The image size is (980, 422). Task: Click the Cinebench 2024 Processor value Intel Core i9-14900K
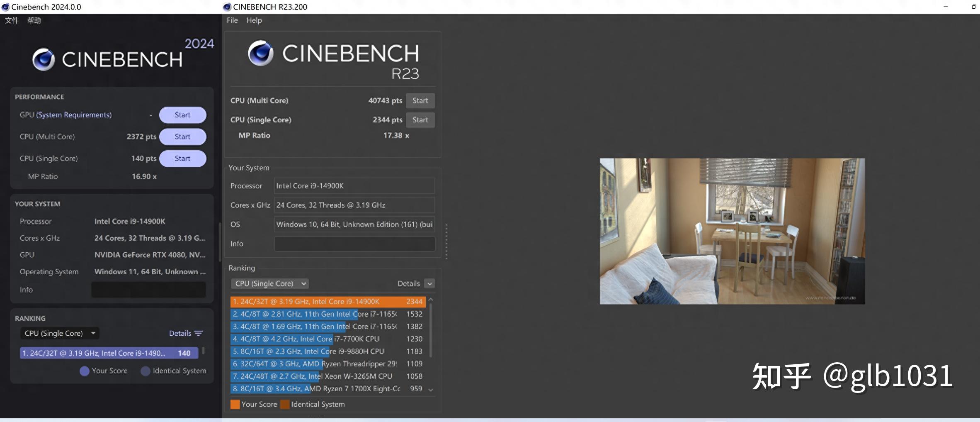pyautogui.click(x=129, y=221)
